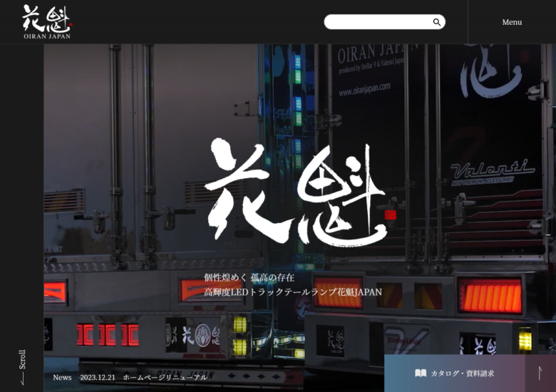556x392 pixels.
Task: Open the ホームページリニューアル news headline
Action: pos(165,377)
